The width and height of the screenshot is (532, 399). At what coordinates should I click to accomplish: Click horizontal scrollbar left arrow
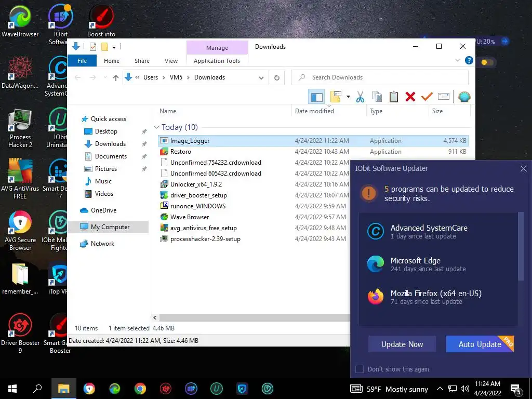pyautogui.click(x=155, y=318)
